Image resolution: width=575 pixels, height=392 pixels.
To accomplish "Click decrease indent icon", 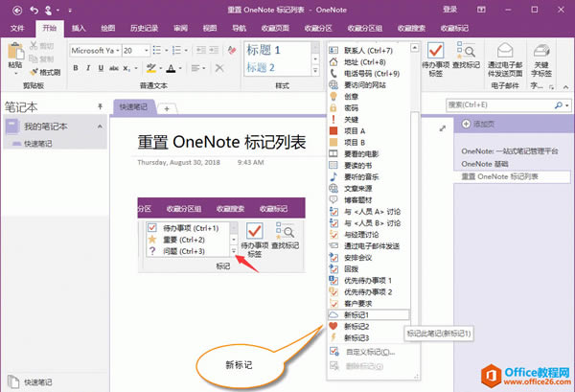I will [201, 50].
